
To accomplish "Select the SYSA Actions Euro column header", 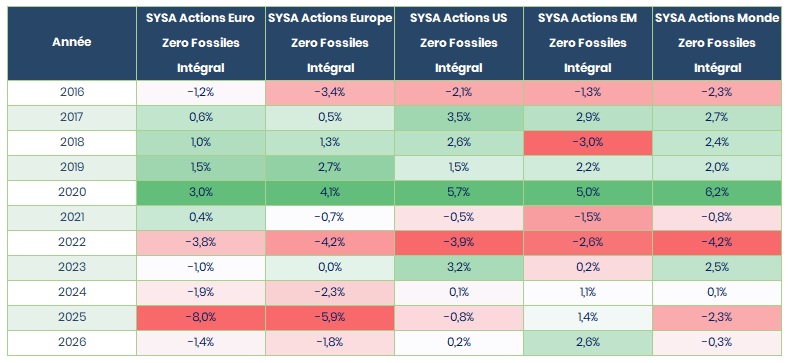I will pos(201,43).
